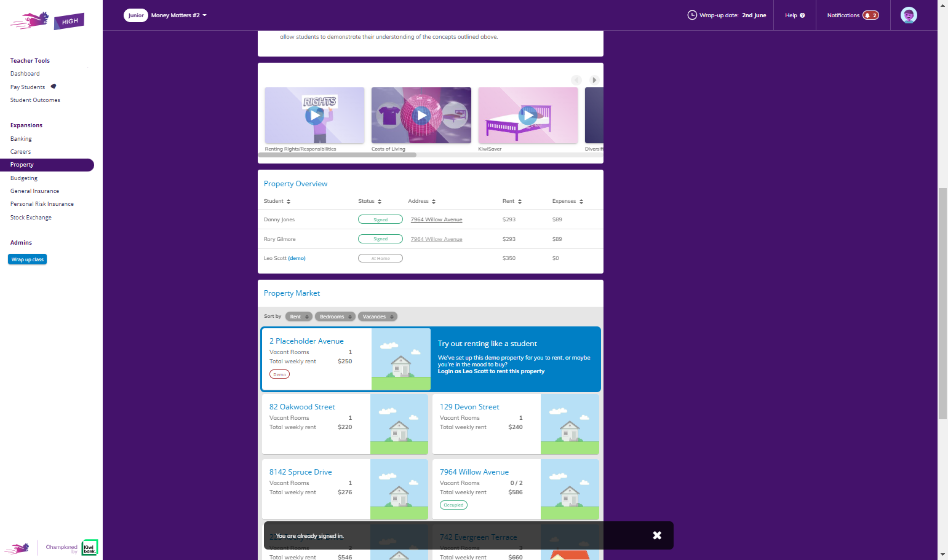The height and width of the screenshot is (560, 948).
Task: Sort property market by Vacancies
Action: click(x=378, y=317)
